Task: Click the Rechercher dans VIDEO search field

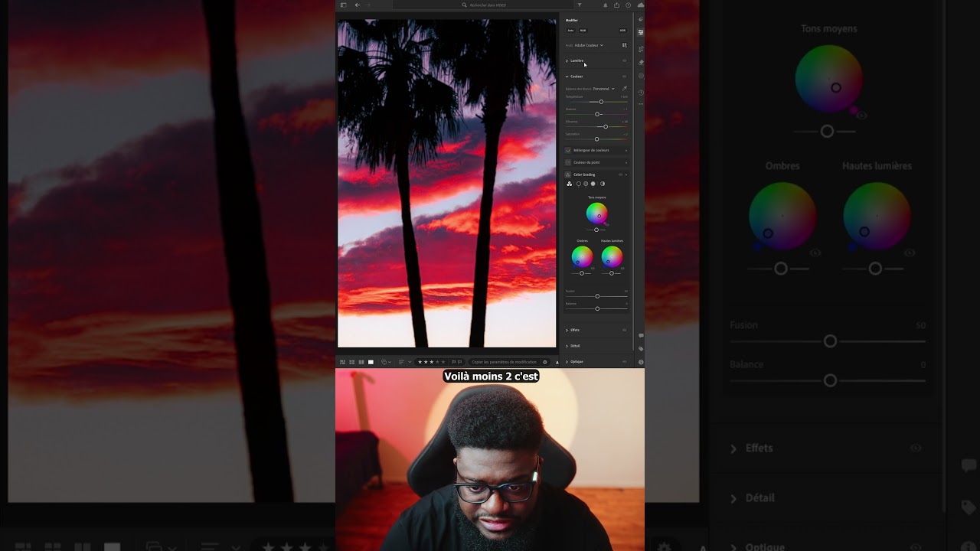Action: pyautogui.click(x=484, y=5)
